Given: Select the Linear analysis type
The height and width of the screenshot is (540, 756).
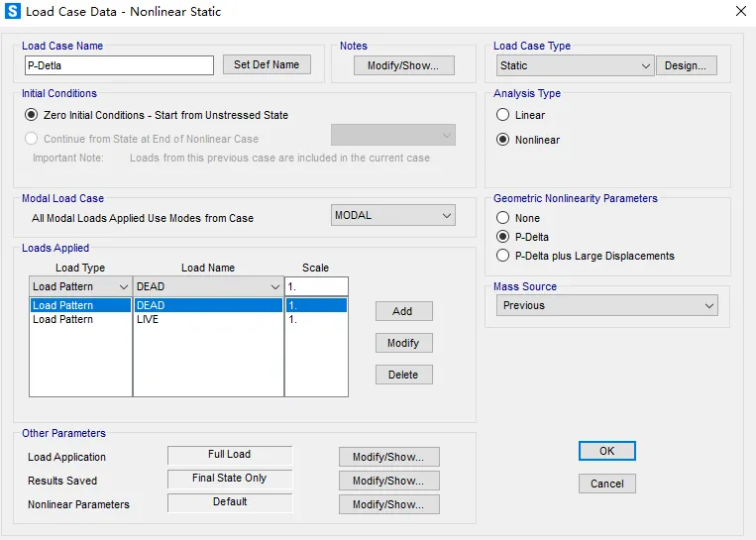Looking at the screenshot, I should click(x=503, y=115).
